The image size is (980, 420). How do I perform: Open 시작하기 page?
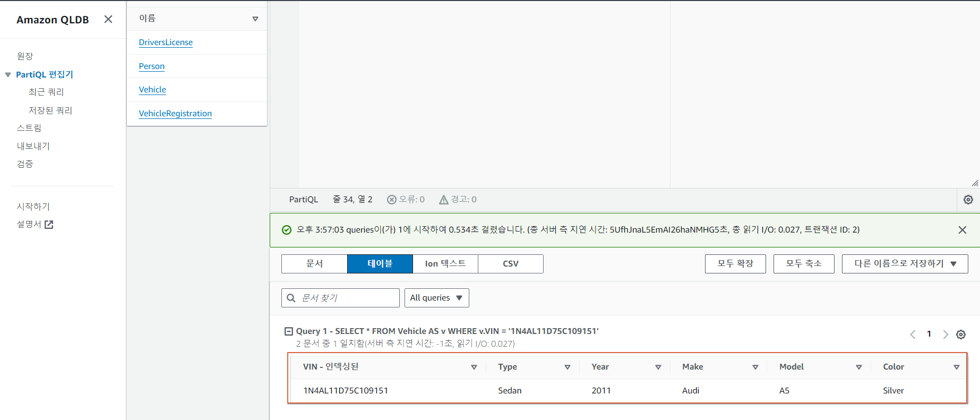pyautogui.click(x=33, y=207)
